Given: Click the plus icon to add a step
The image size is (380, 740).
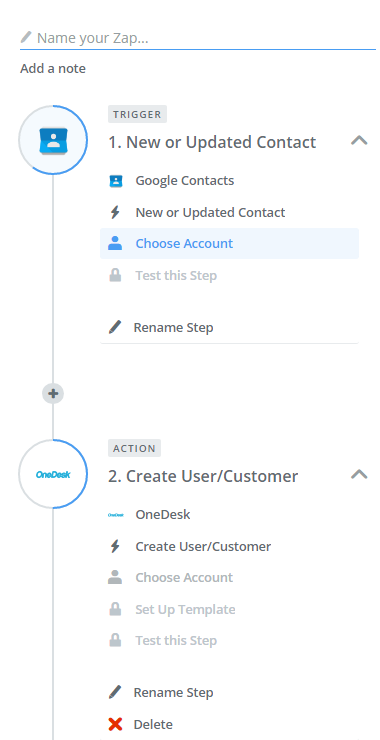Looking at the screenshot, I should tap(53, 393).
